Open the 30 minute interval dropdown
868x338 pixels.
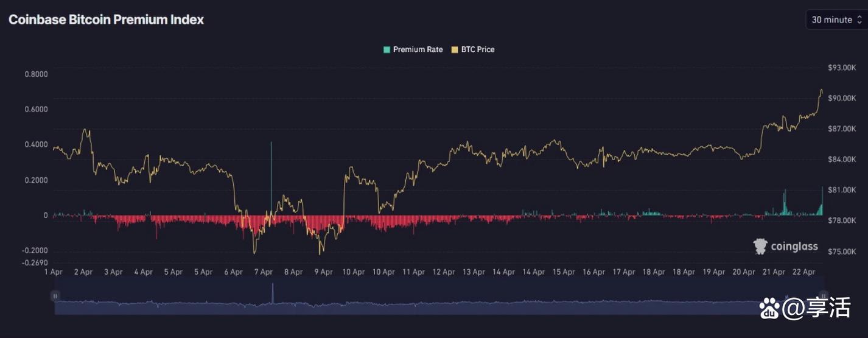[x=837, y=19]
